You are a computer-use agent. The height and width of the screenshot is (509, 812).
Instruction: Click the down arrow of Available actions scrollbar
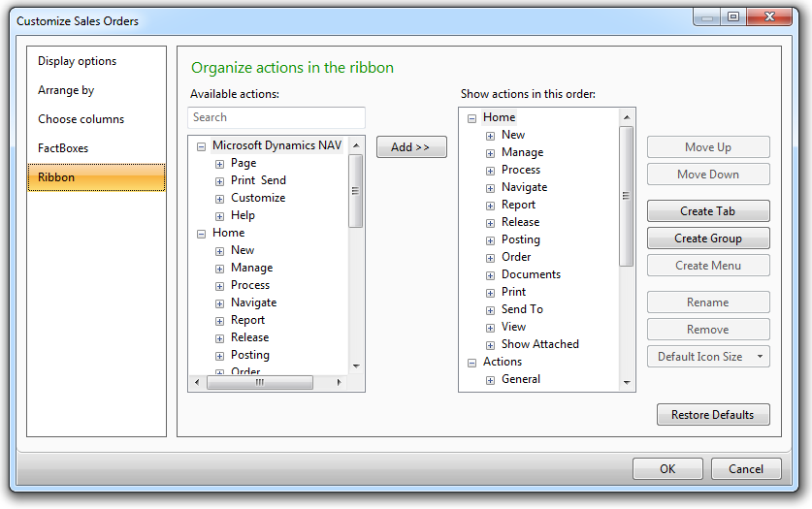click(x=356, y=366)
